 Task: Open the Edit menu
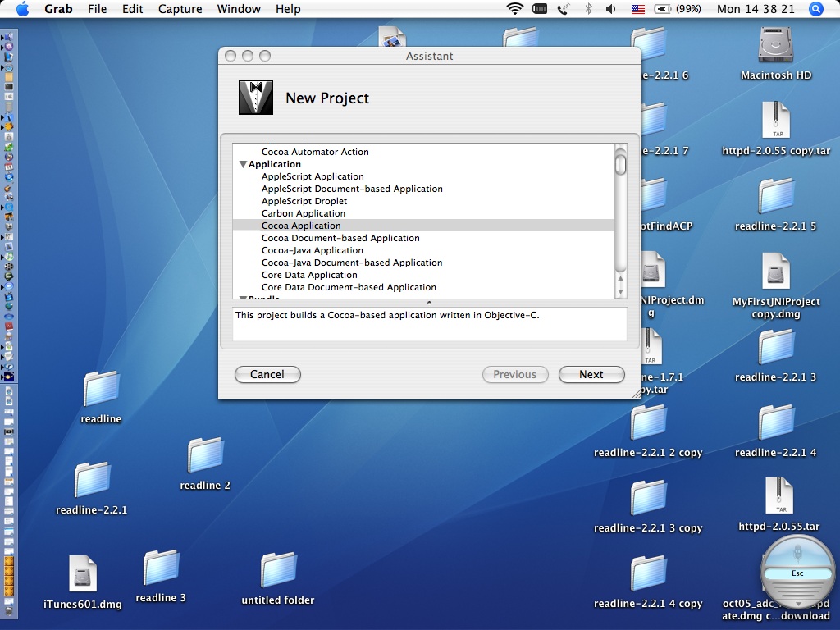[x=132, y=8]
